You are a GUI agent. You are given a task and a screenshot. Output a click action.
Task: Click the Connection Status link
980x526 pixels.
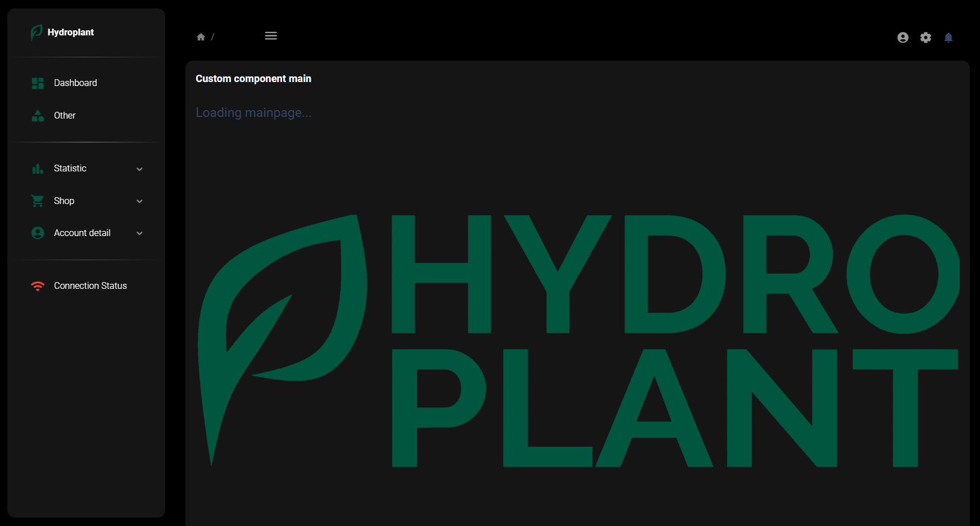pos(90,285)
